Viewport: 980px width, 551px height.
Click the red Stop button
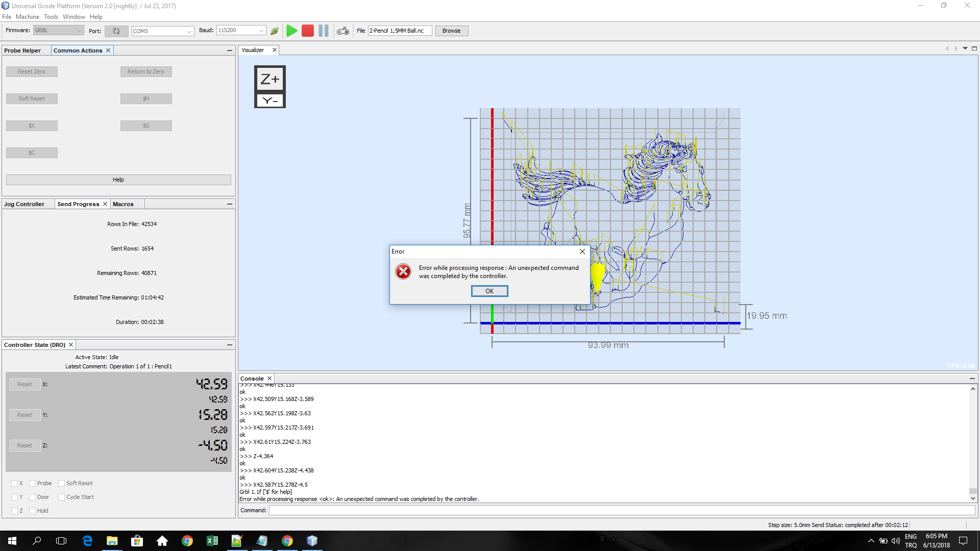click(308, 31)
